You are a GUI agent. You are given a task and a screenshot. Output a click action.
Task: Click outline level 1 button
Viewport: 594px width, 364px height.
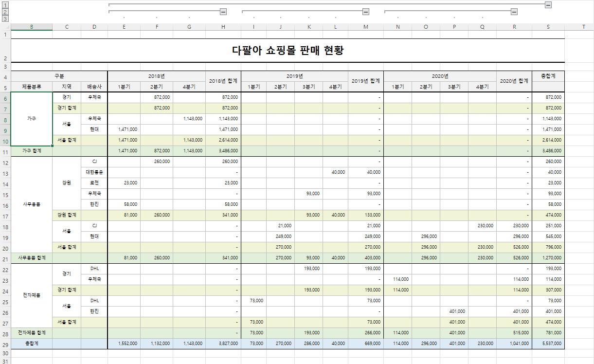pyautogui.click(x=5, y=4)
